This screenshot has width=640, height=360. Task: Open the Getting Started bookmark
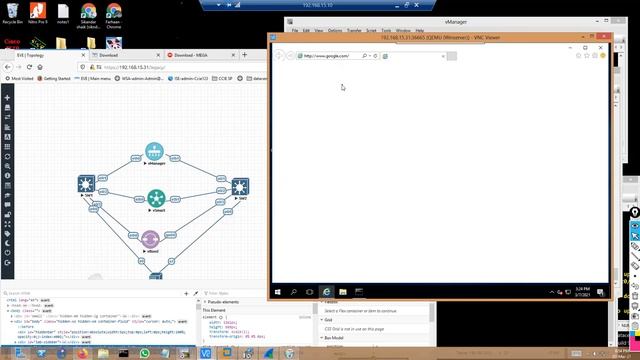point(54,78)
